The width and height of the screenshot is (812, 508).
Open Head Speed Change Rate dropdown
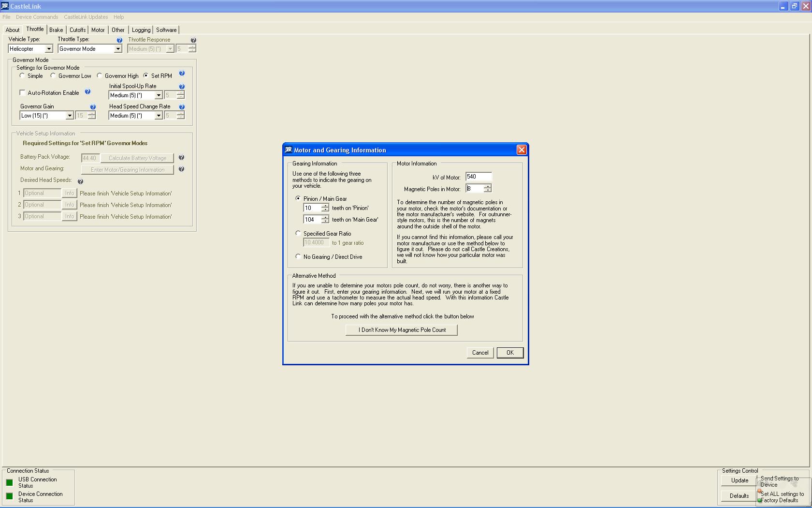point(158,116)
